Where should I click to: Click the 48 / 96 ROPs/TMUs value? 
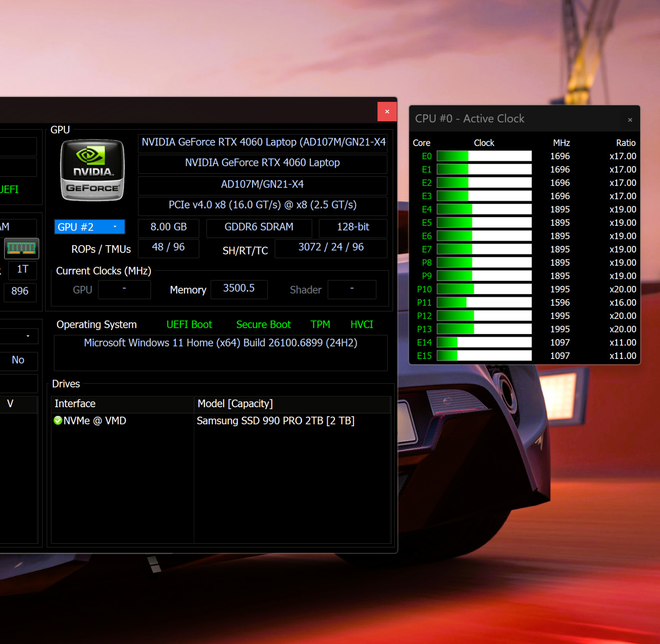tap(168, 248)
